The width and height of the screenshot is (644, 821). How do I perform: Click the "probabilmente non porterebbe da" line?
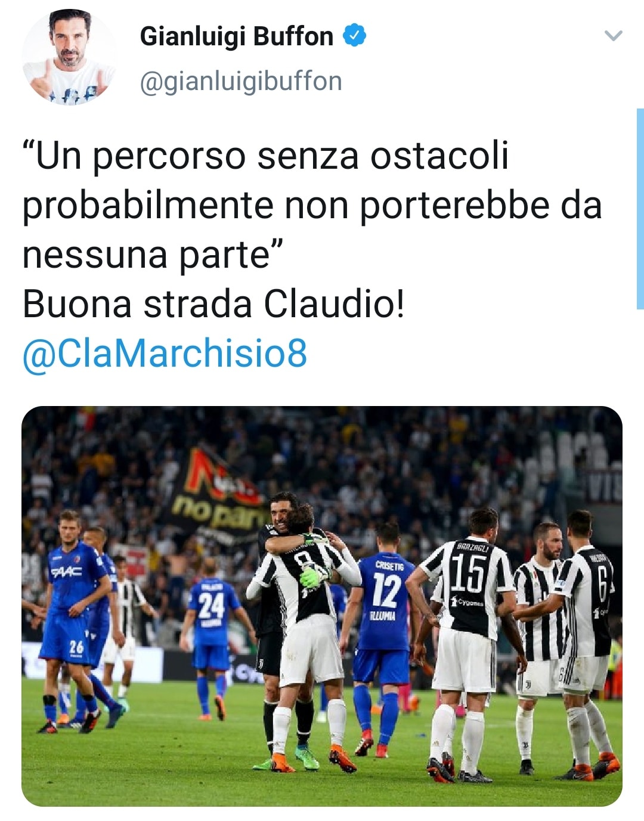pos(312,206)
